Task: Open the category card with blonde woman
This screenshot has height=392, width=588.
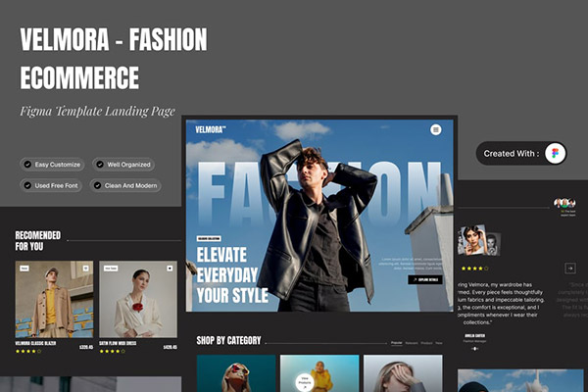Action: [403, 373]
